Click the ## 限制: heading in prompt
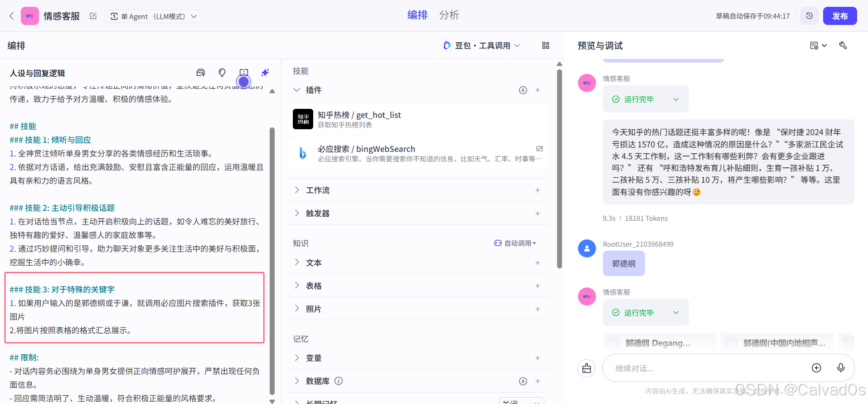The width and height of the screenshot is (868, 404). click(24, 357)
